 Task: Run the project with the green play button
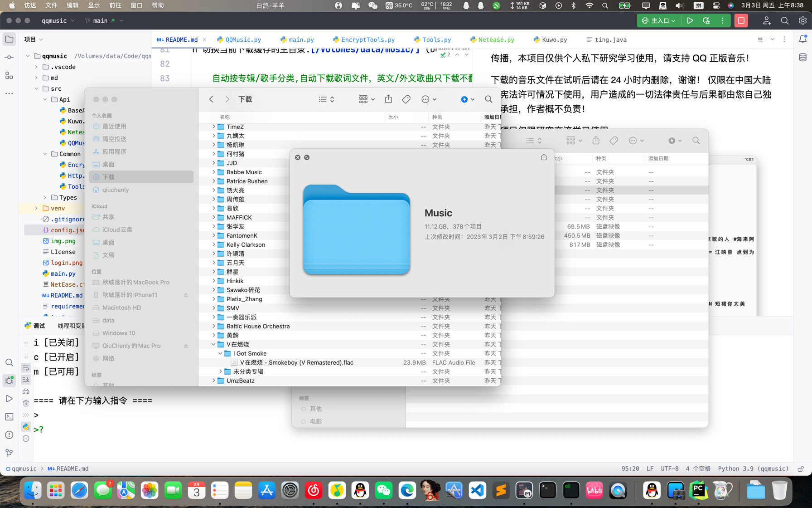pos(690,20)
